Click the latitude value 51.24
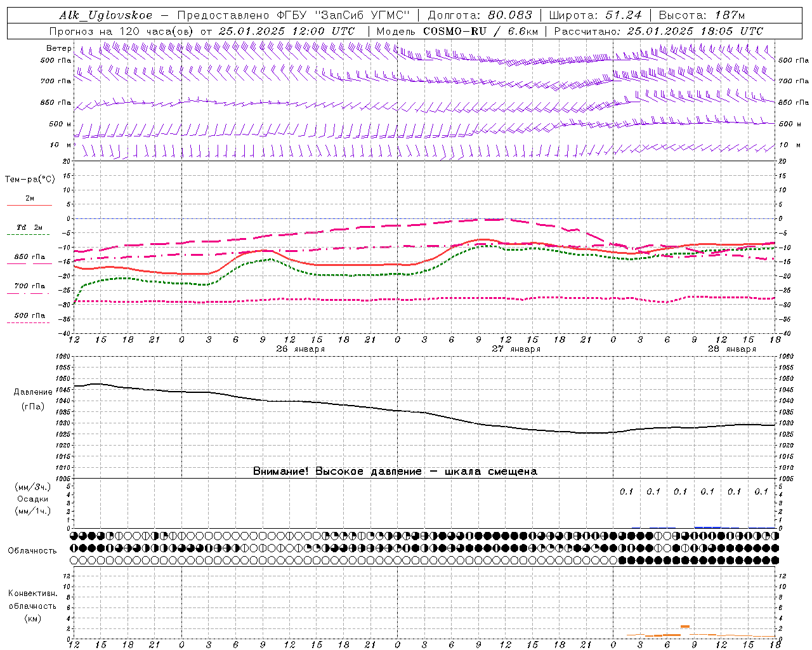Screen dimensions: 812x650 [x=623, y=15]
